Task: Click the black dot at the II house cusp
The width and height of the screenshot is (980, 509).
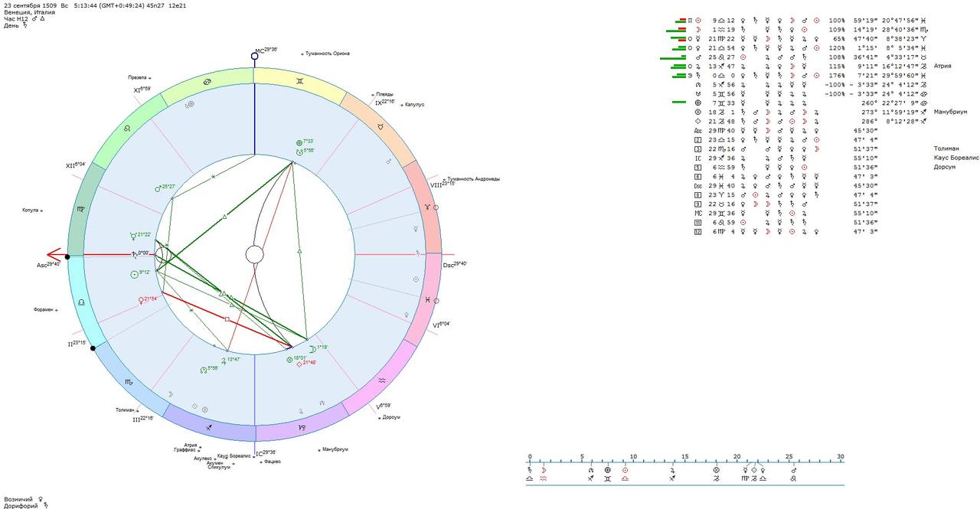Action: 93,348
